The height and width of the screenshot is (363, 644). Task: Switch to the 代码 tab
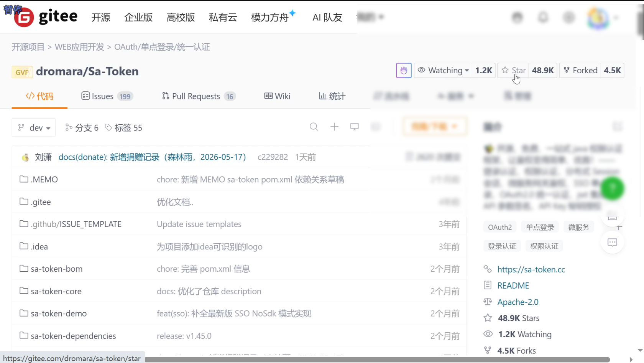[x=39, y=96]
